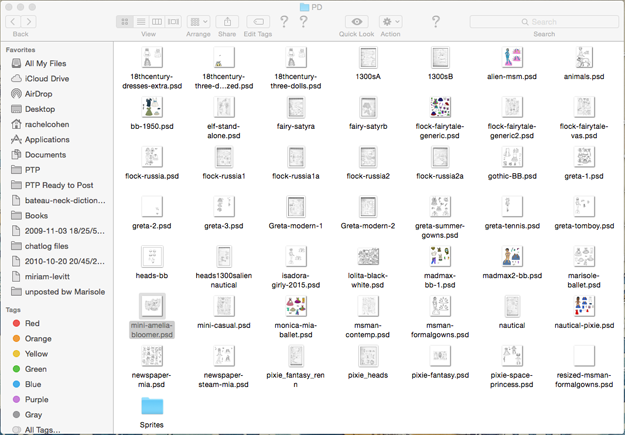Open Quick Look eye button
The image size is (625, 435).
click(357, 22)
